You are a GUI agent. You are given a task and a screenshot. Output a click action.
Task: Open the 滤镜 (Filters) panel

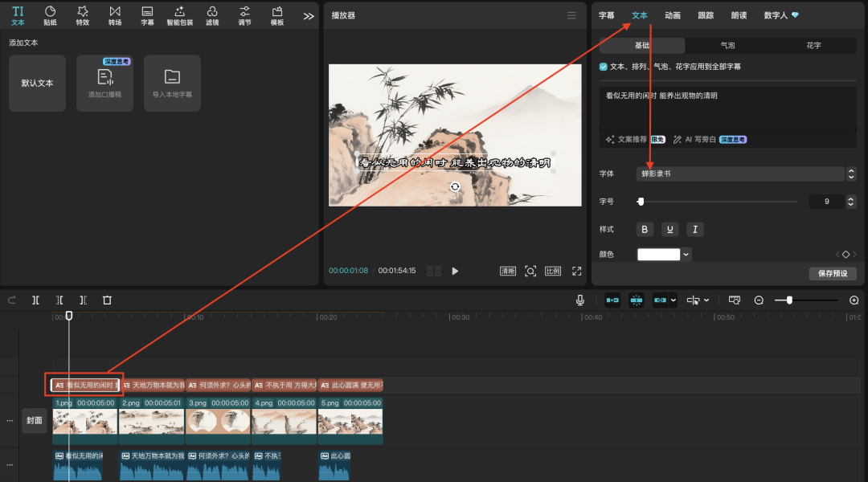pos(212,14)
